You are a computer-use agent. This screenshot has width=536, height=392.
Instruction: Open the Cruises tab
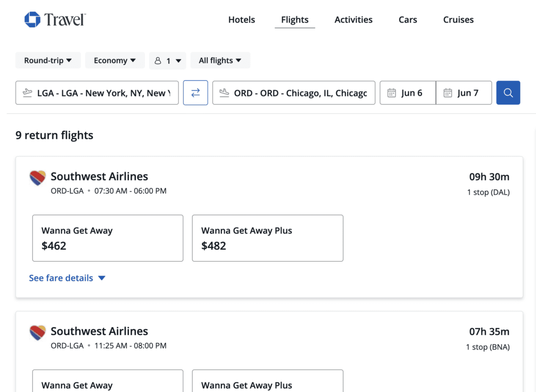coord(458,20)
